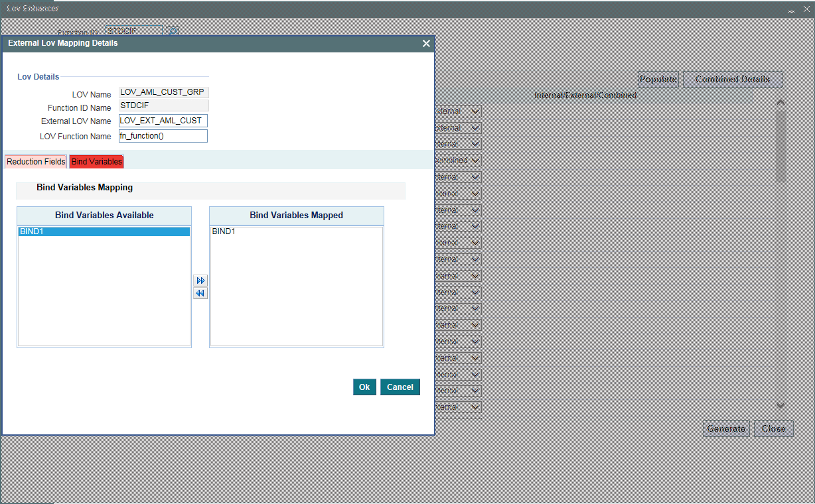Open Combined Details in Lov Enhancer
The width and height of the screenshot is (815, 504).
coord(733,79)
